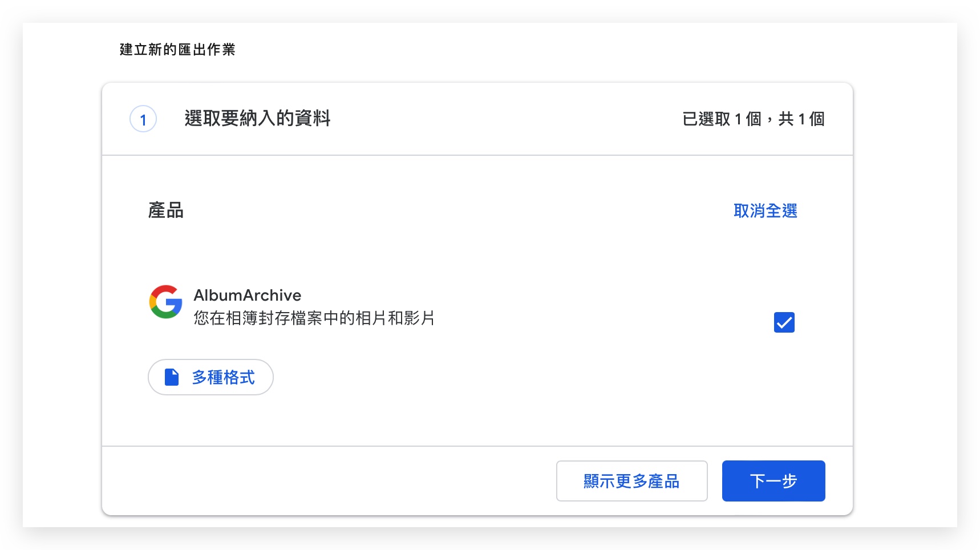
Task: Click the 選取要納入的資料 step heading
Action: tap(257, 119)
